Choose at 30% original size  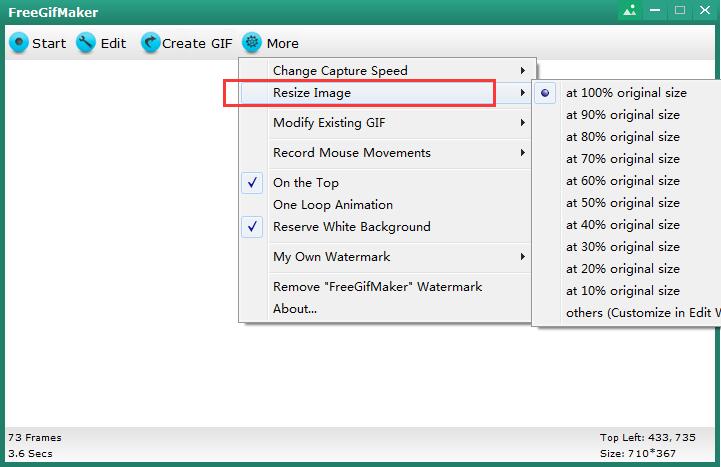click(623, 247)
